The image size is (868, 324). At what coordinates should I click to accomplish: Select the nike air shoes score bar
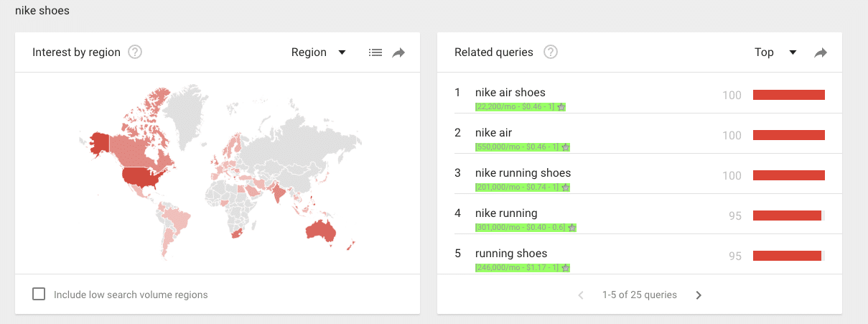[789, 95]
